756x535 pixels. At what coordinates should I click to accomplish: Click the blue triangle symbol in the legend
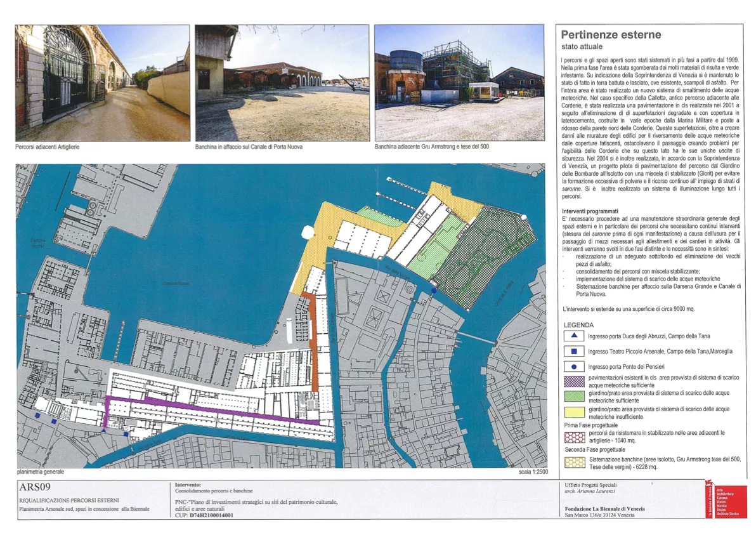tap(574, 335)
